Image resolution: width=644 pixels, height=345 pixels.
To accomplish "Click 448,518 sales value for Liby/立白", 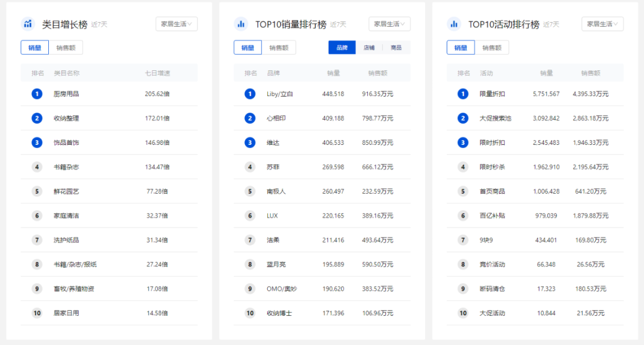I will click(x=333, y=94).
